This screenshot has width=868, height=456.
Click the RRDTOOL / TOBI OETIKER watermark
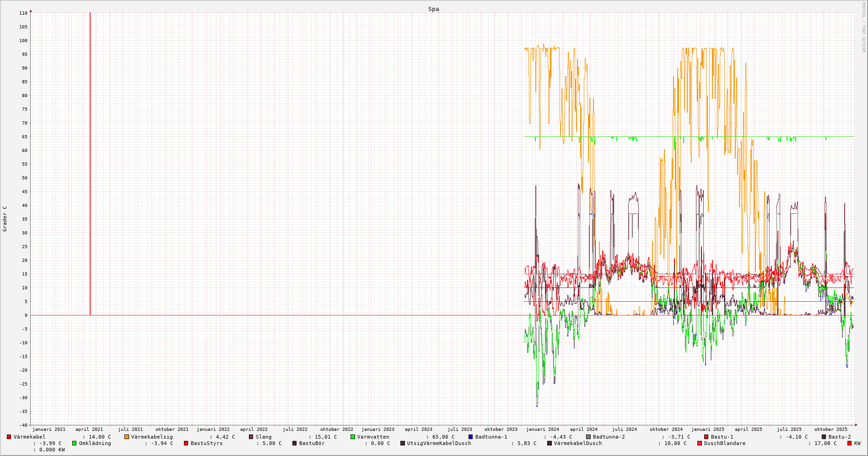(863, 27)
